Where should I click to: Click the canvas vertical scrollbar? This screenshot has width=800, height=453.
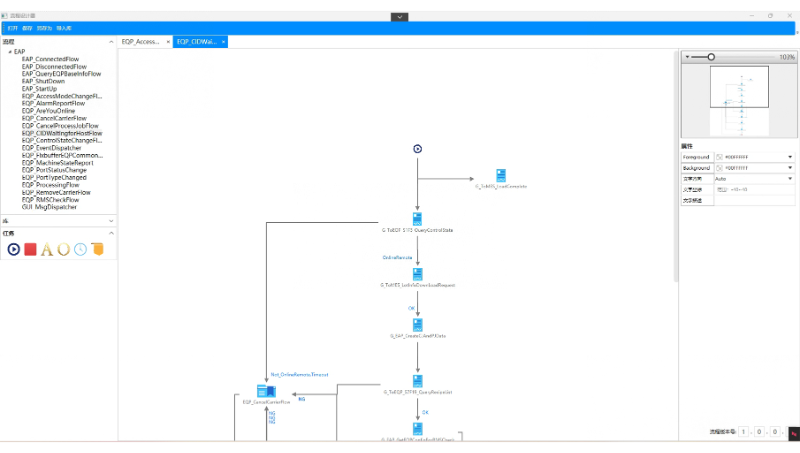click(x=676, y=166)
